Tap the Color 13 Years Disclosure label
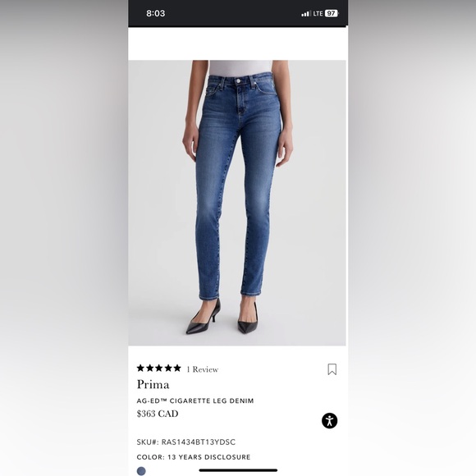The height and width of the screenshot is (476, 476). pyautogui.click(x=194, y=457)
